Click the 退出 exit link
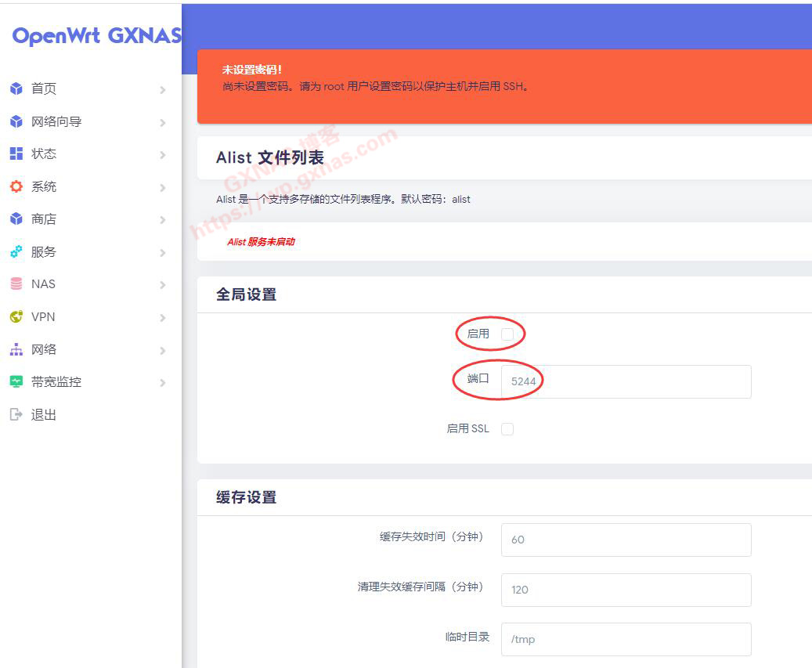Screen dimensions: 812x668 pos(45,414)
